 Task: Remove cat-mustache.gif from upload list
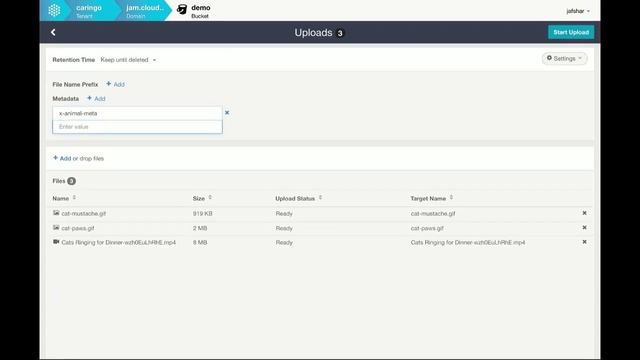click(x=584, y=213)
